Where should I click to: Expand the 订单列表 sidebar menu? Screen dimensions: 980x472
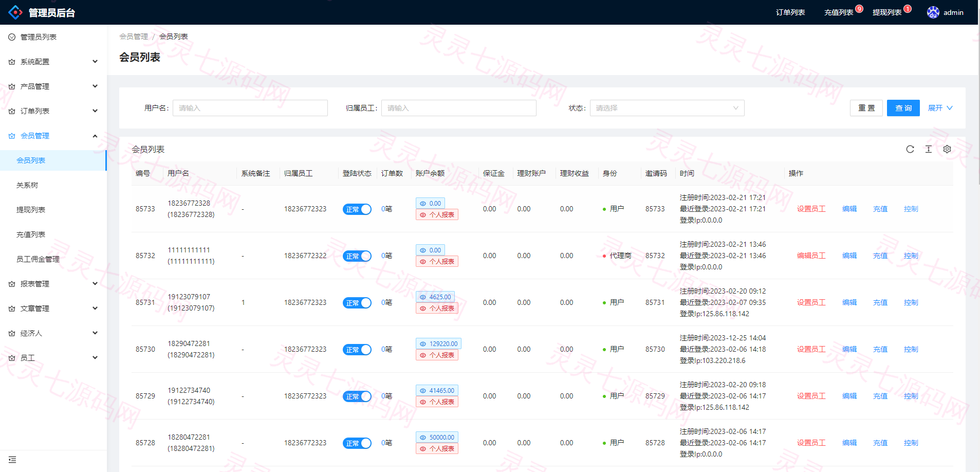click(53, 111)
